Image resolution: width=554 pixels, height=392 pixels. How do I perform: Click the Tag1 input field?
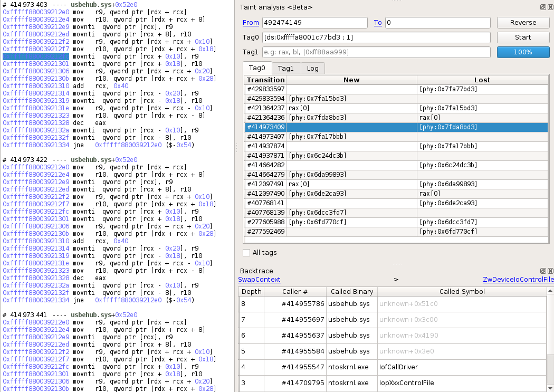[x=376, y=52]
